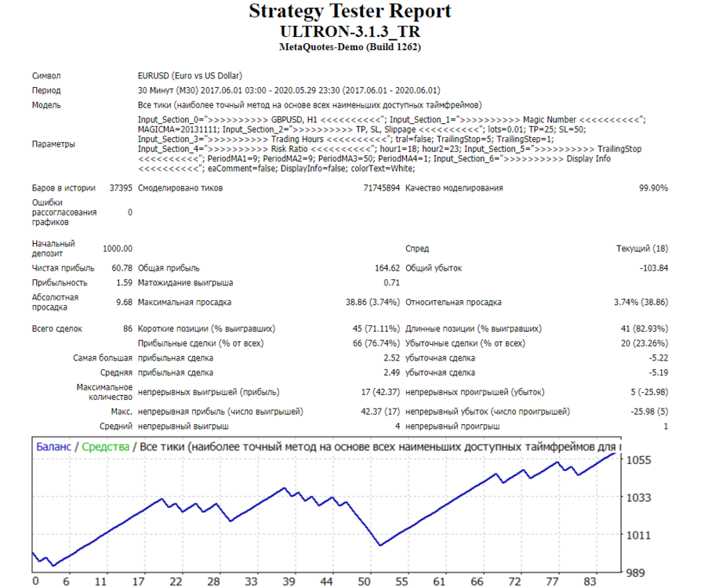Image resolution: width=719 pixels, height=588 pixels.
Task: Click the ULTRON-3.1.3_TR heading
Action: click(x=350, y=31)
